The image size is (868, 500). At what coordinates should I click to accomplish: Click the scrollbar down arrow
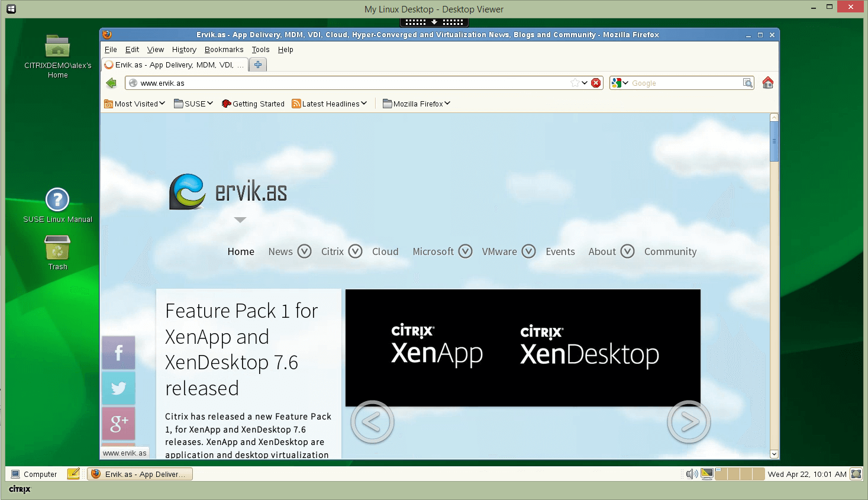(774, 454)
